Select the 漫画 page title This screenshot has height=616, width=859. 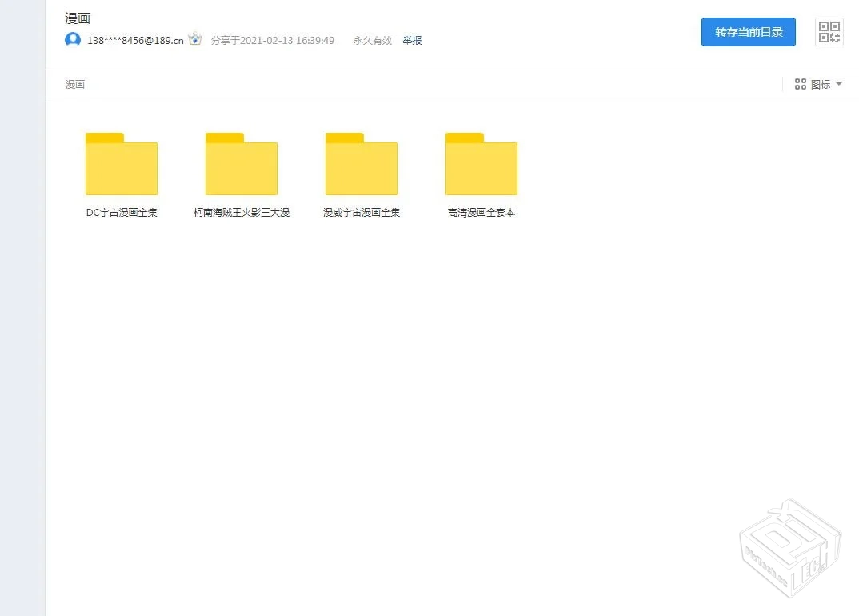coord(77,18)
